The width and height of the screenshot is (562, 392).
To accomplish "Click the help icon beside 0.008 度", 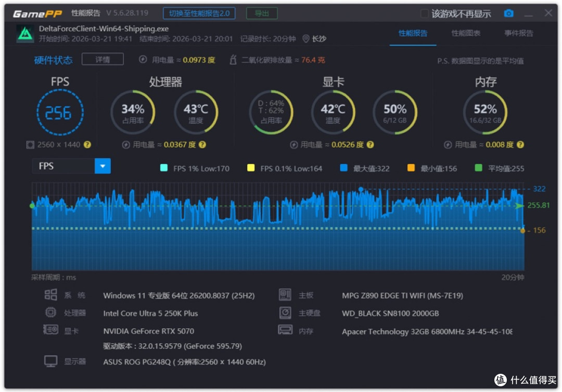I will (520, 145).
